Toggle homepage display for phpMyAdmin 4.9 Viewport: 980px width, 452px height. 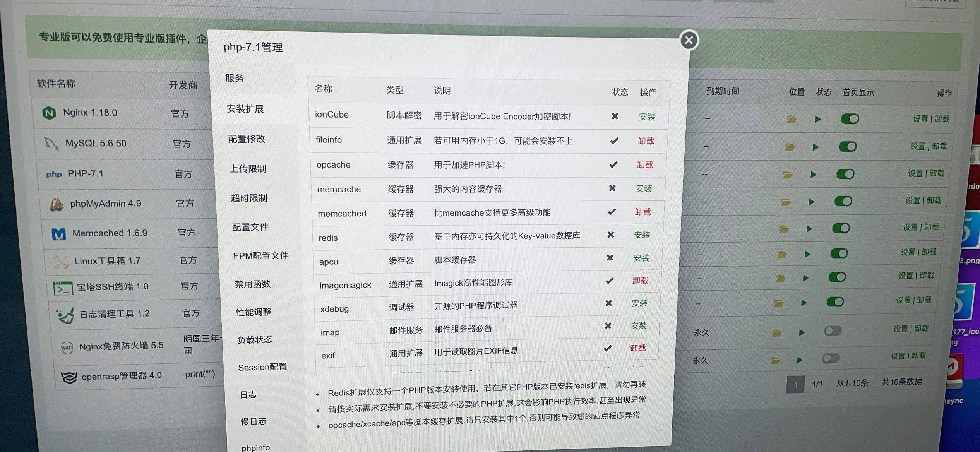coord(843,201)
